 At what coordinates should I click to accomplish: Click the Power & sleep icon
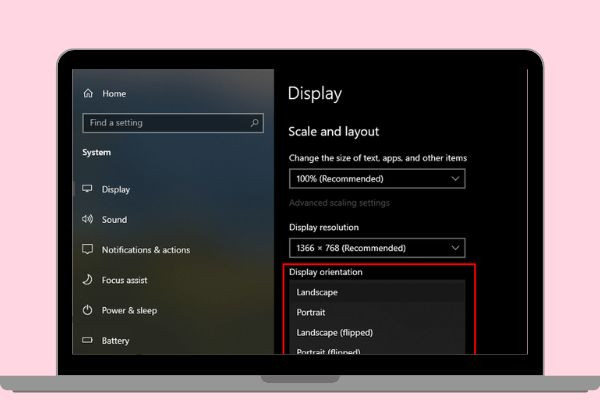87,310
